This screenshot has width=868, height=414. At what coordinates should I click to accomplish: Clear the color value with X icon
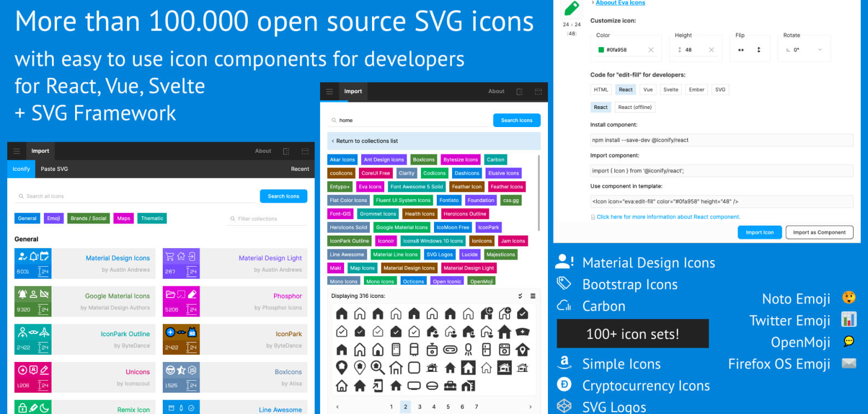point(651,50)
